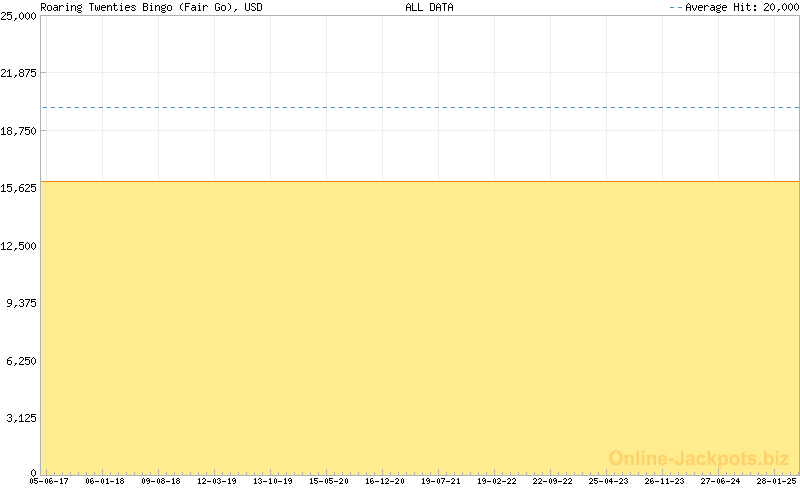
Task: Click the 25,000 y-axis value
Action: [x=19, y=16]
